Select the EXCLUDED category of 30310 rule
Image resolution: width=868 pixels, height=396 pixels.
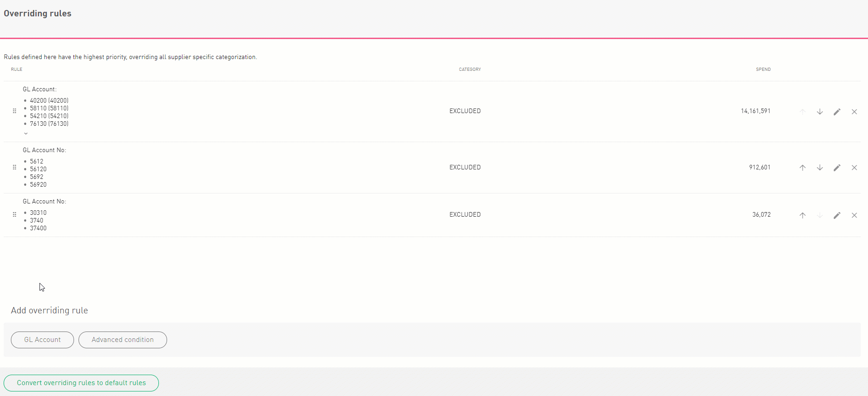(x=465, y=214)
